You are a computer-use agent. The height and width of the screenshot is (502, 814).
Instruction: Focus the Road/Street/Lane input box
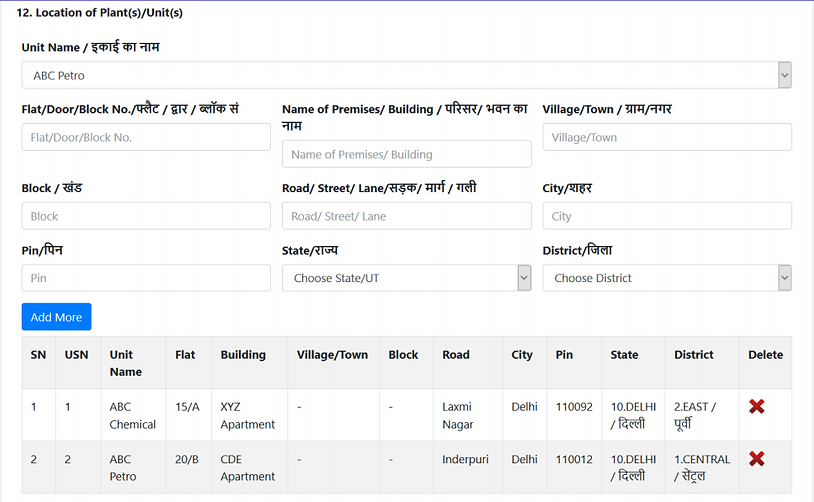406,216
